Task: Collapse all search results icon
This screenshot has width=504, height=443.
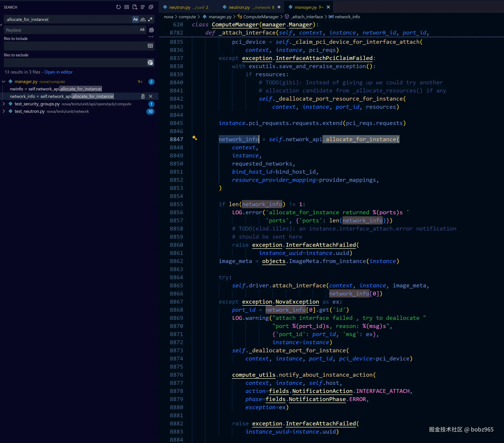Action: (x=151, y=7)
